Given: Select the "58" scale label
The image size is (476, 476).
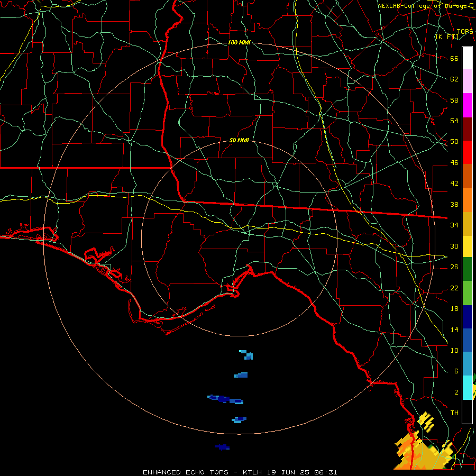Looking at the screenshot, I should (x=454, y=100).
